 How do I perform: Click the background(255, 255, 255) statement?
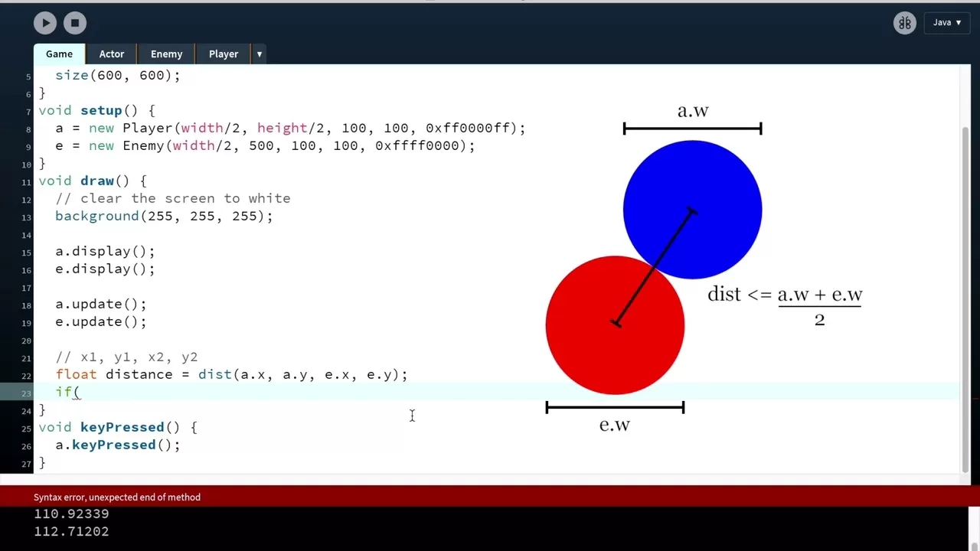click(164, 216)
